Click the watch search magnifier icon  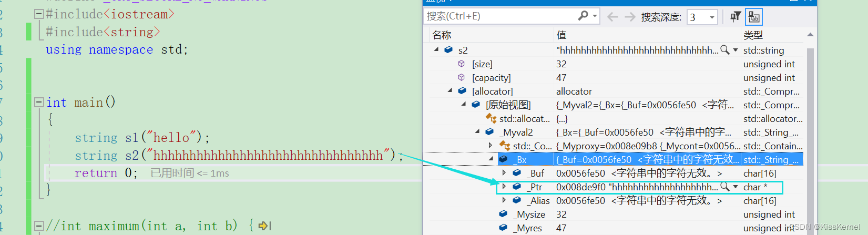coord(583,16)
